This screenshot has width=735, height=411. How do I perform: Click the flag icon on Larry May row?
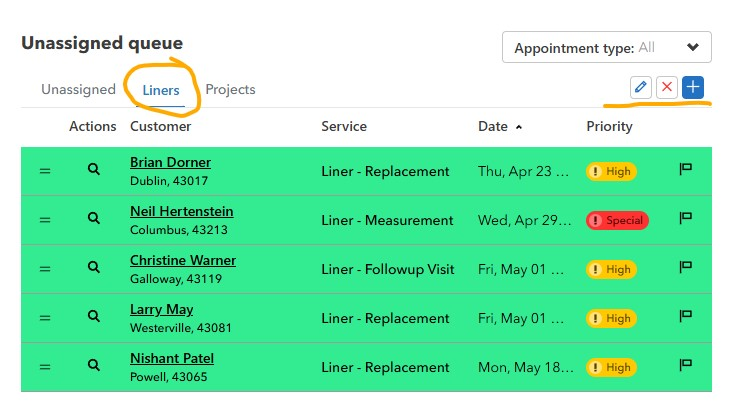686,315
